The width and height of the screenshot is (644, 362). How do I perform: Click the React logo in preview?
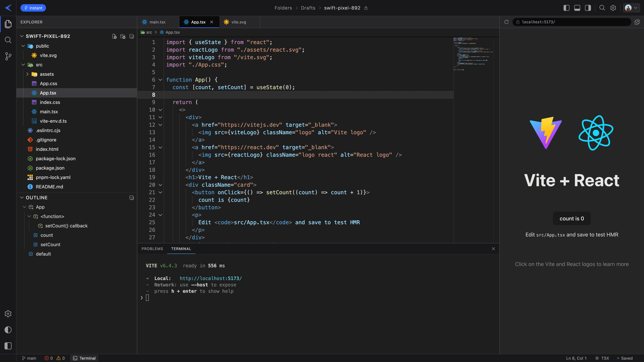pyautogui.click(x=596, y=133)
